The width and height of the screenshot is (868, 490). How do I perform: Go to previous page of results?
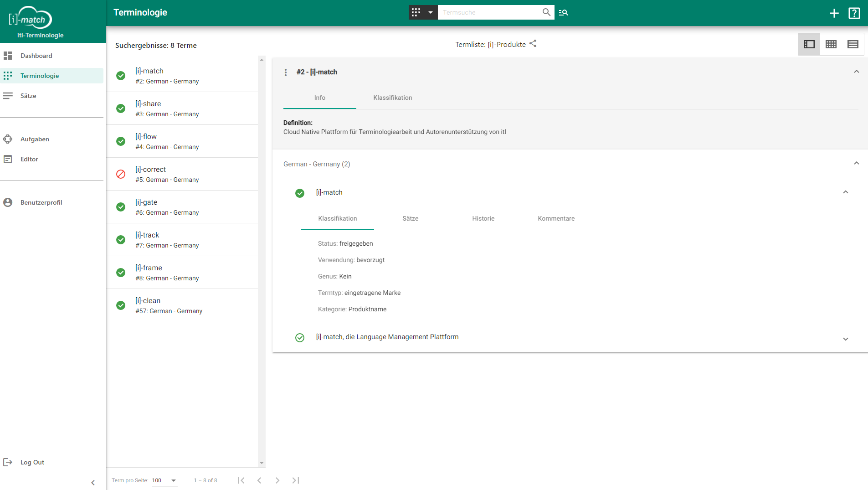259,480
